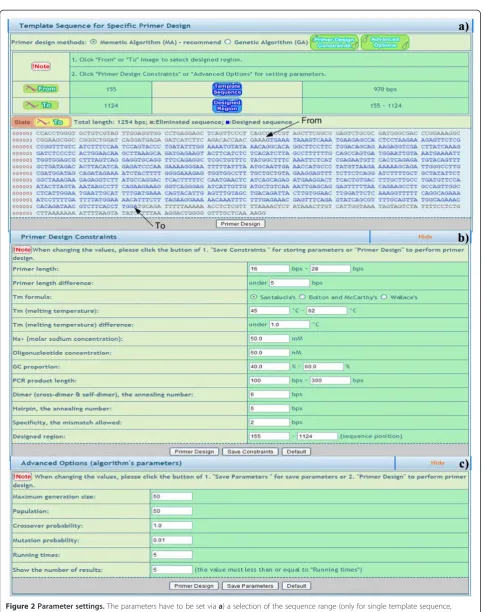
Task: Click the Total length: 1254 bps text
Action: (109, 122)
